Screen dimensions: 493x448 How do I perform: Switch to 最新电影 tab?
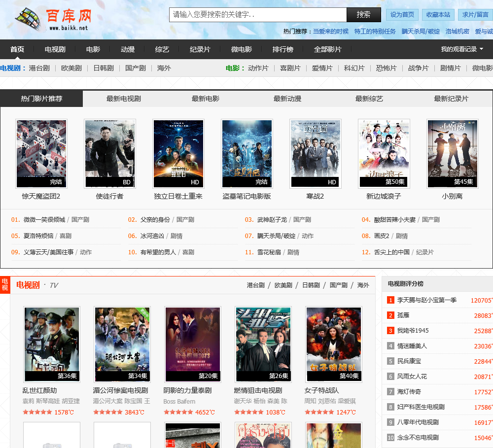click(206, 99)
